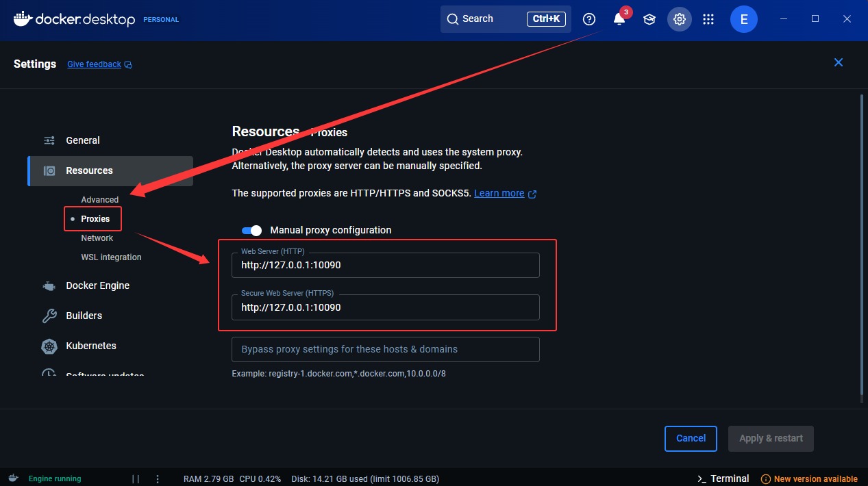Viewport: 868px width, 486px height.
Task: Click the Cancel button
Action: [691, 439]
